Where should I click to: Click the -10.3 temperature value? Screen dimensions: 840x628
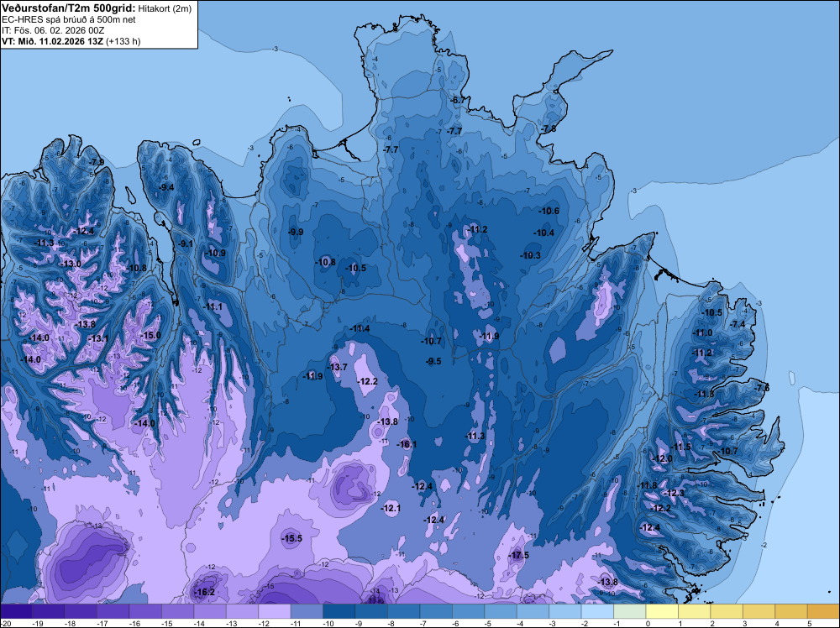point(531,255)
